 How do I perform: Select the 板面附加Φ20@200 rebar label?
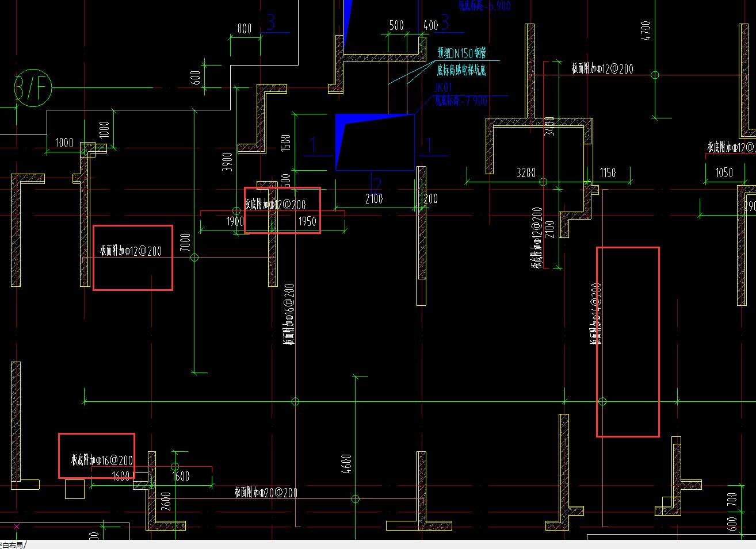tap(266, 493)
